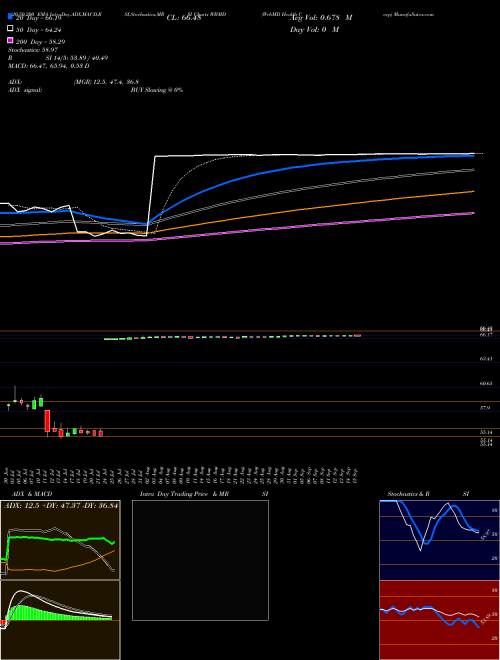Click the 57.9 price axis label
The image size is (500, 660).
[486, 408]
